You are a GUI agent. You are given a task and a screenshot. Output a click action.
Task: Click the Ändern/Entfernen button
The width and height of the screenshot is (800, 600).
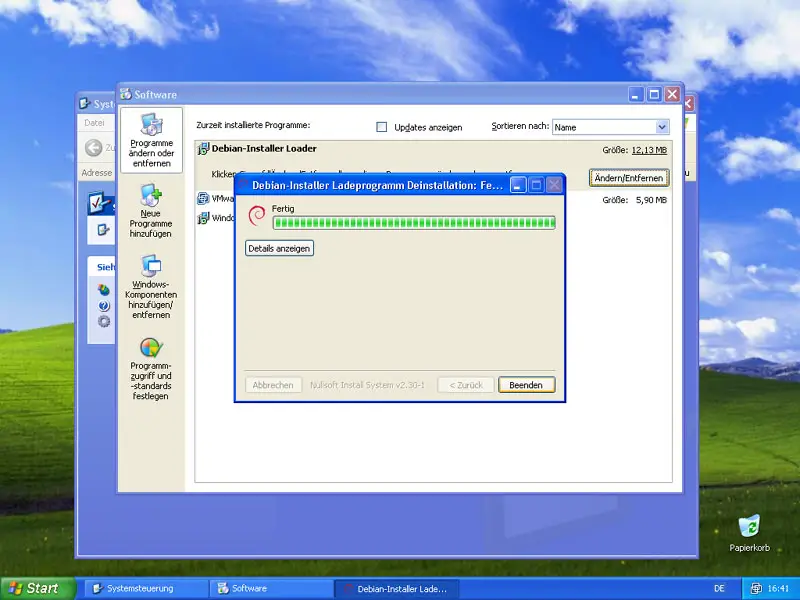(x=629, y=178)
